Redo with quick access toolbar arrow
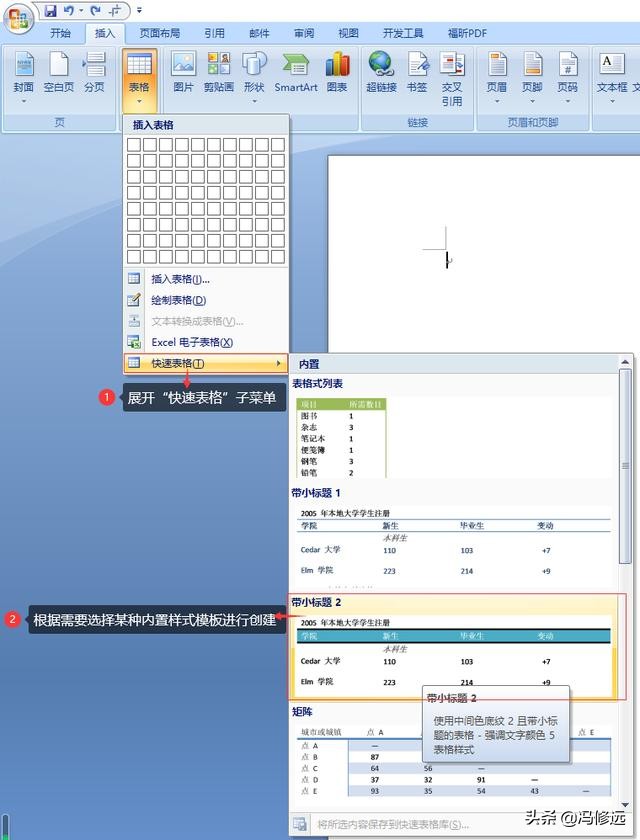This screenshot has width=640, height=840. (95, 10)
